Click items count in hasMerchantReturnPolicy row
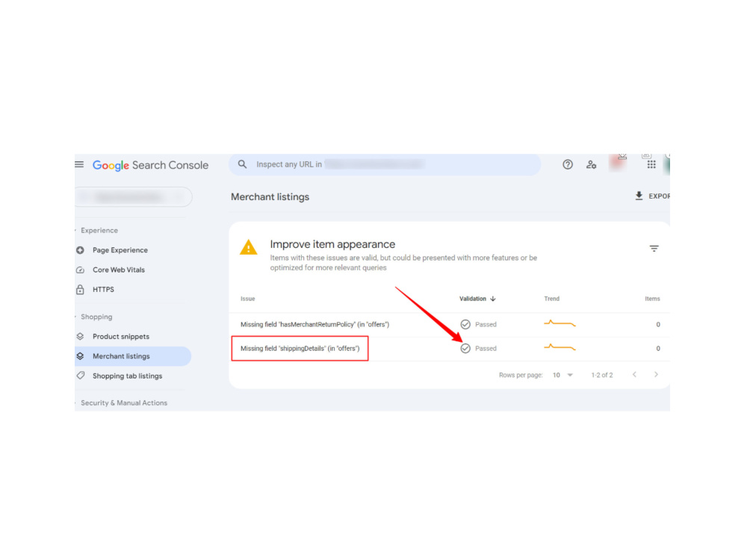747x560 pixels. [658, 325]
